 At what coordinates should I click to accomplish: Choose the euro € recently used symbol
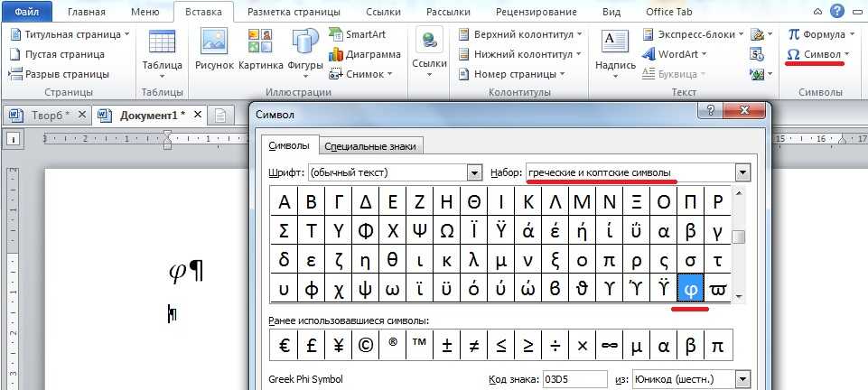284,345
